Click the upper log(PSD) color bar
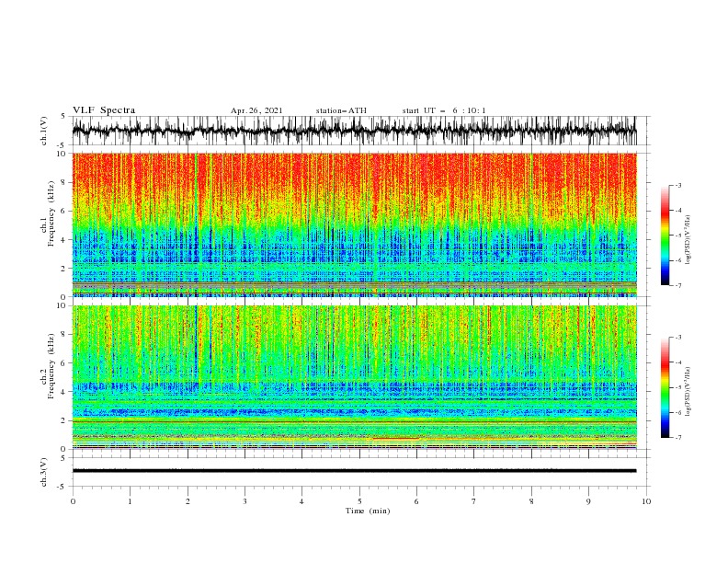The image size is (728, 563). 665,236
